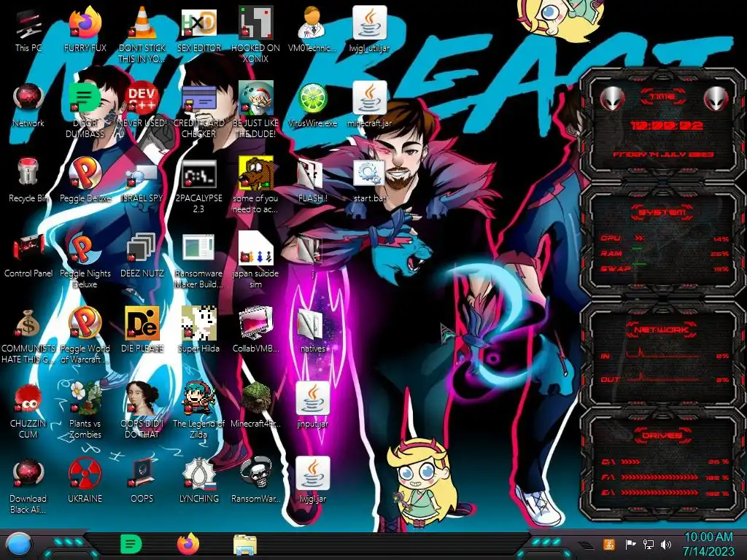Click the Java update tray icon
This screenshot has height=560, width=747.
[x=609, y=544]
